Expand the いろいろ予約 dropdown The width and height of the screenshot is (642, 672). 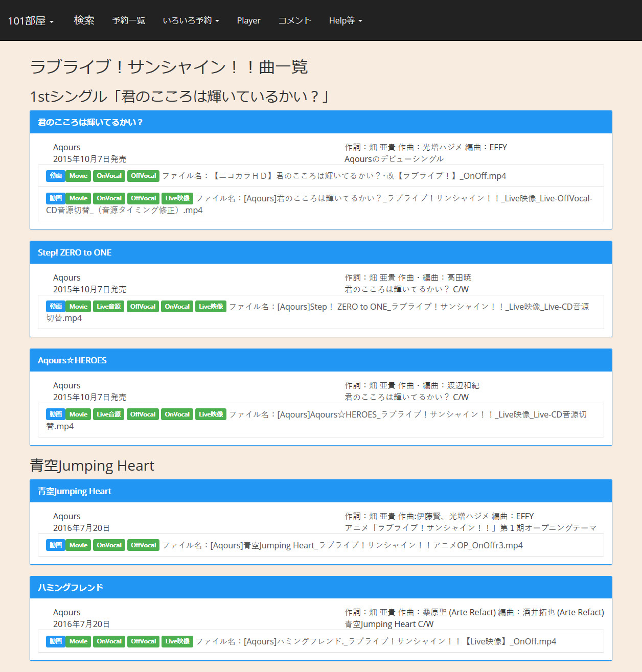(191, 20)
